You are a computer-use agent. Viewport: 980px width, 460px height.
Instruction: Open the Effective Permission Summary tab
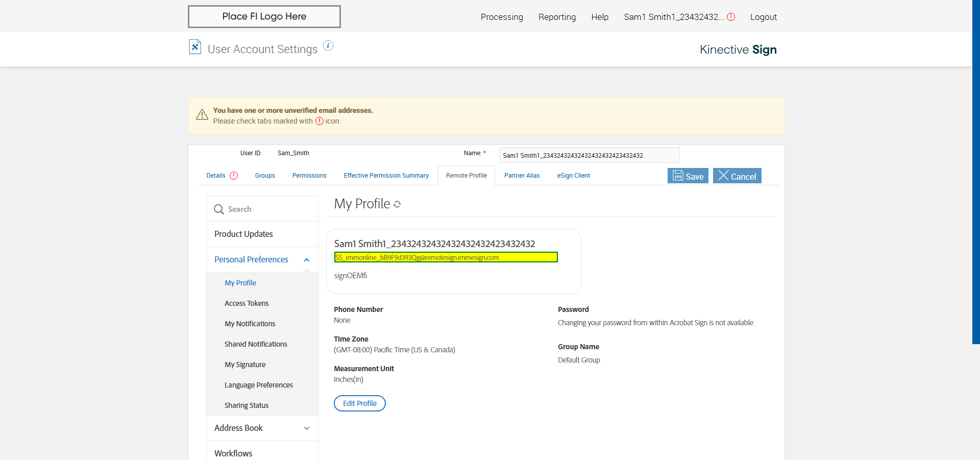[x=386, y=176]
